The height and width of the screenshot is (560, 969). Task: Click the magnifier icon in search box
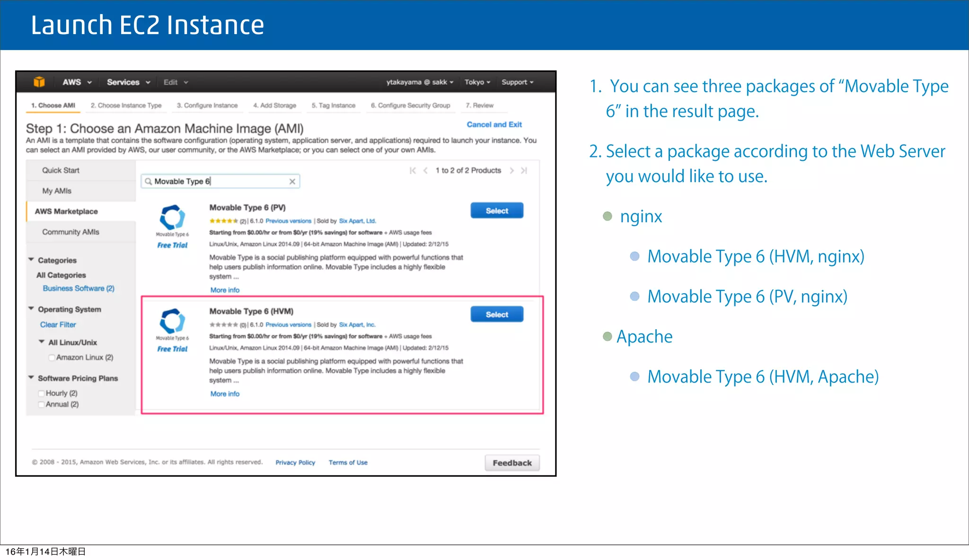tap(148, 181)
